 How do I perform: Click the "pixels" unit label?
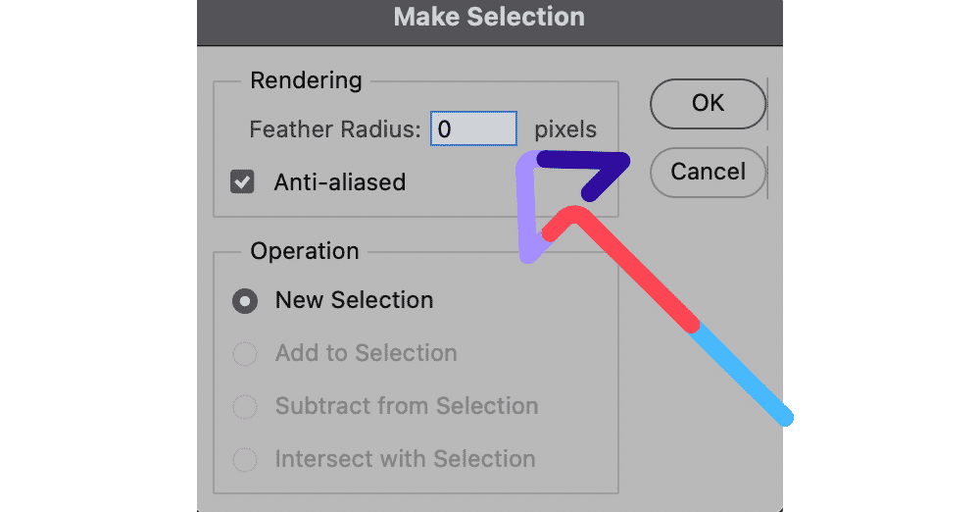[x=565, y=129]
